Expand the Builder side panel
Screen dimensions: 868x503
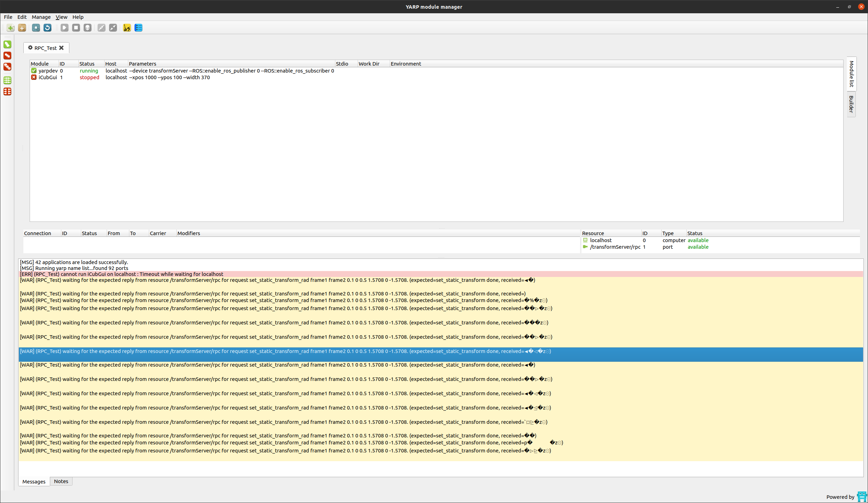pos(851,104)
